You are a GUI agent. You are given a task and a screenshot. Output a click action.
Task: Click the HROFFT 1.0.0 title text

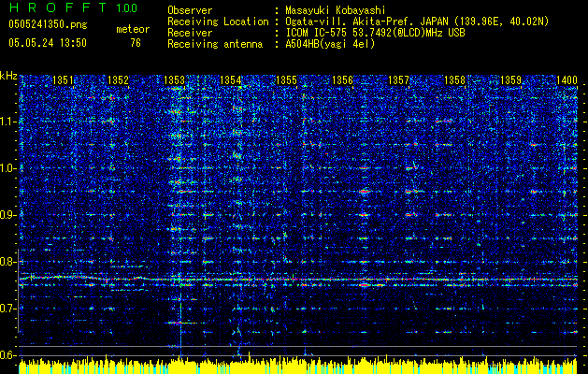73,7
